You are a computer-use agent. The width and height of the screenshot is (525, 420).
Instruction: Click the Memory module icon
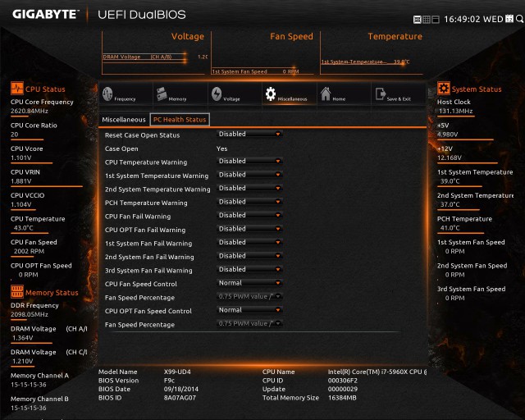[x=162, y=94]
